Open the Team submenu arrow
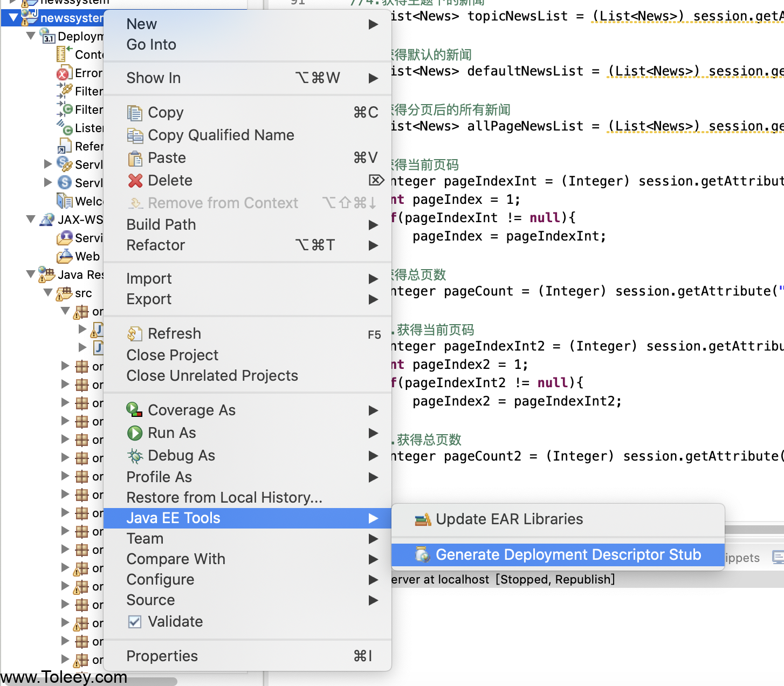This screenshot has height=686, width=784. pyautogui.click(x=373, y=539)
